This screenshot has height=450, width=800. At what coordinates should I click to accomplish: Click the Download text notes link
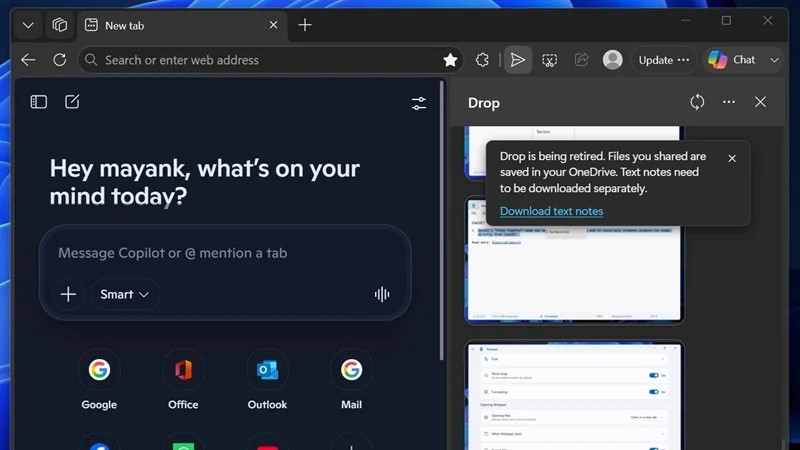click(552, 211)
